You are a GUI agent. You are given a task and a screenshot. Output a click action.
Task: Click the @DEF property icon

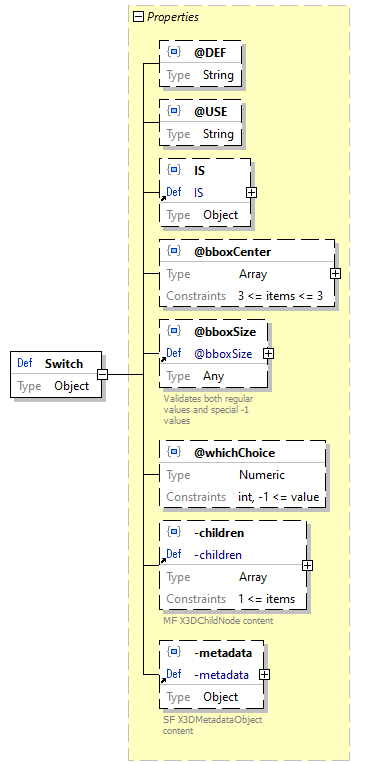(174, 52)
